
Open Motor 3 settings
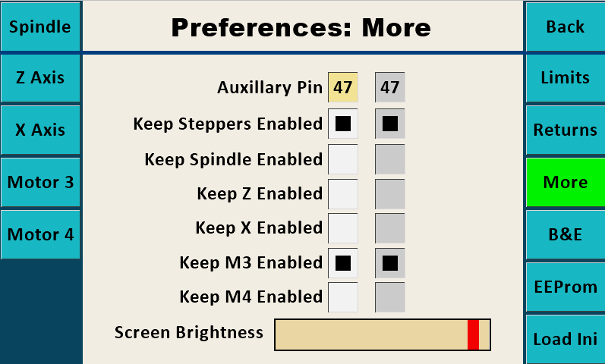(x=40, y=182)
